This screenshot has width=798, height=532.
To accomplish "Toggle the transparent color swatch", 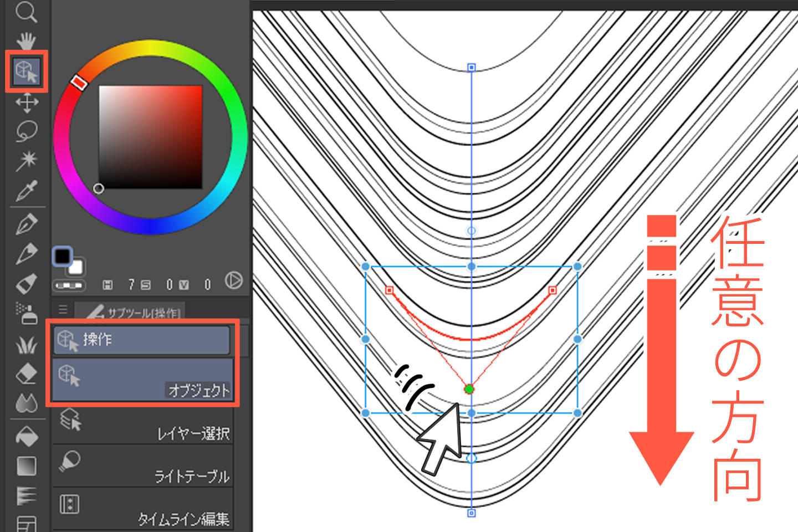I will 69,285.
